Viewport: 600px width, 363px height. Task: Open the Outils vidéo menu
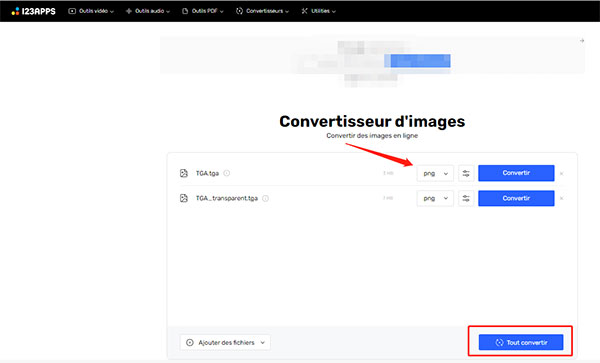tap(91, 11)
